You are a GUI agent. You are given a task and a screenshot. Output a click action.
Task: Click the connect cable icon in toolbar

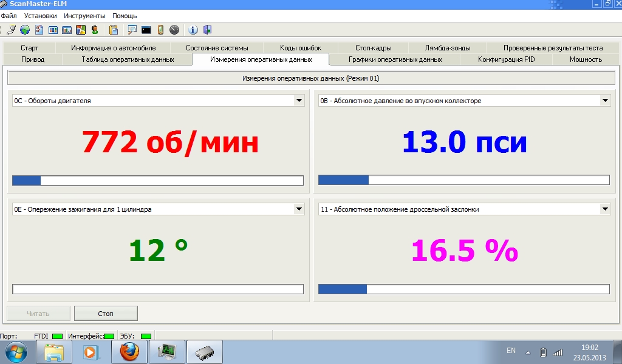(11, 29)
